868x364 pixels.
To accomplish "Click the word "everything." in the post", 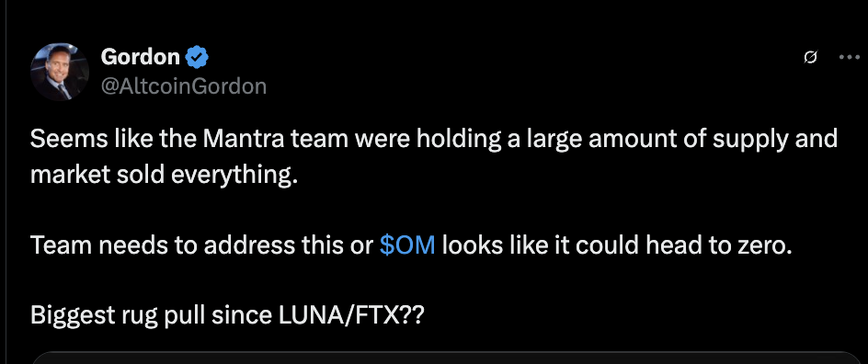I will pyautogui.click(x=234, y=175).
